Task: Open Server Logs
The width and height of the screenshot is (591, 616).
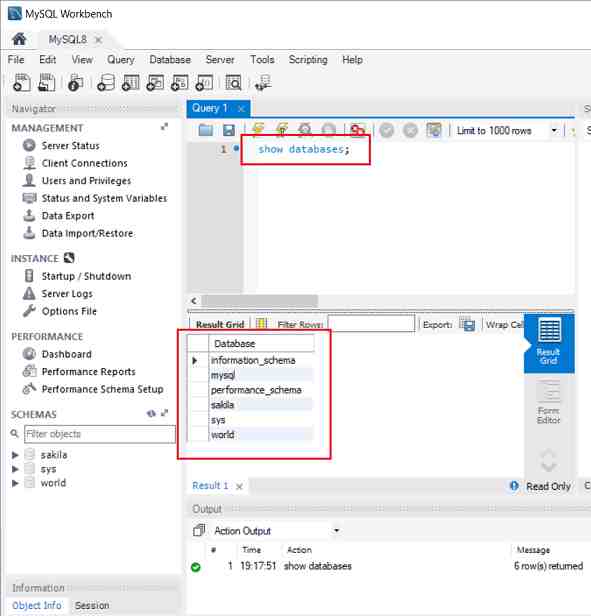Action: click(x=67, y=293)
